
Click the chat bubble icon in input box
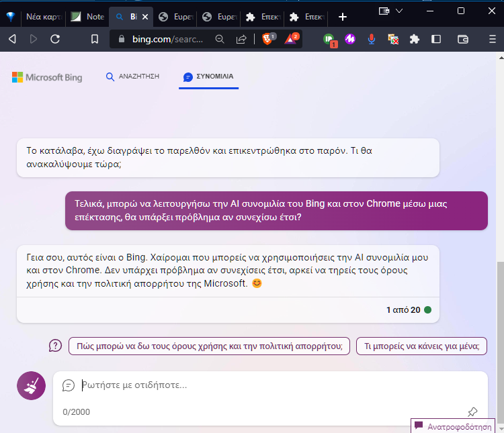[69, 385]
